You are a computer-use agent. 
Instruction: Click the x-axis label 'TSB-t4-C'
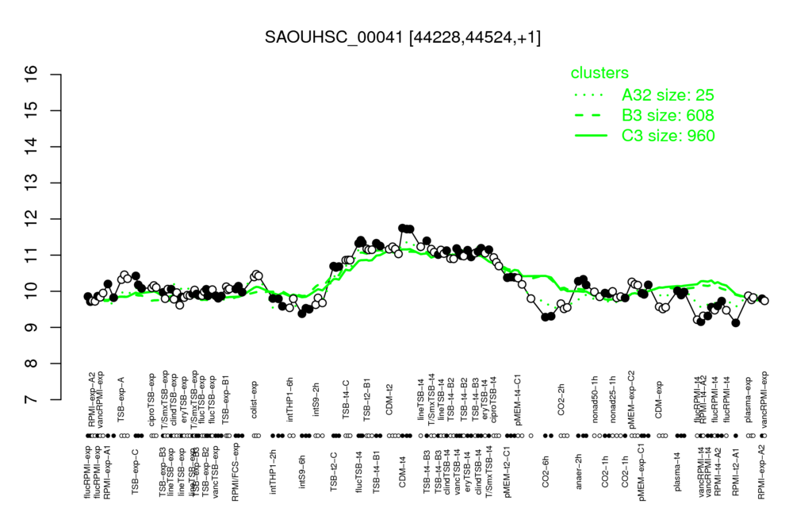point(347,399)
